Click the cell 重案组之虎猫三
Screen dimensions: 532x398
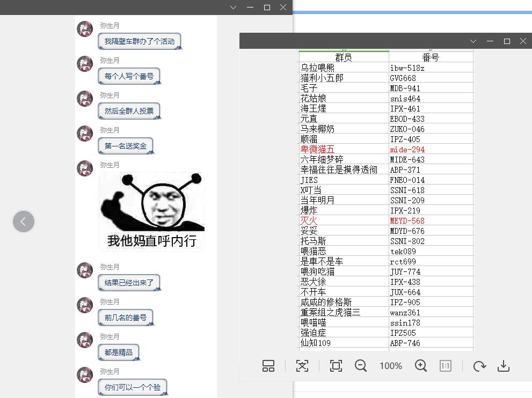[x=344, y=312]
